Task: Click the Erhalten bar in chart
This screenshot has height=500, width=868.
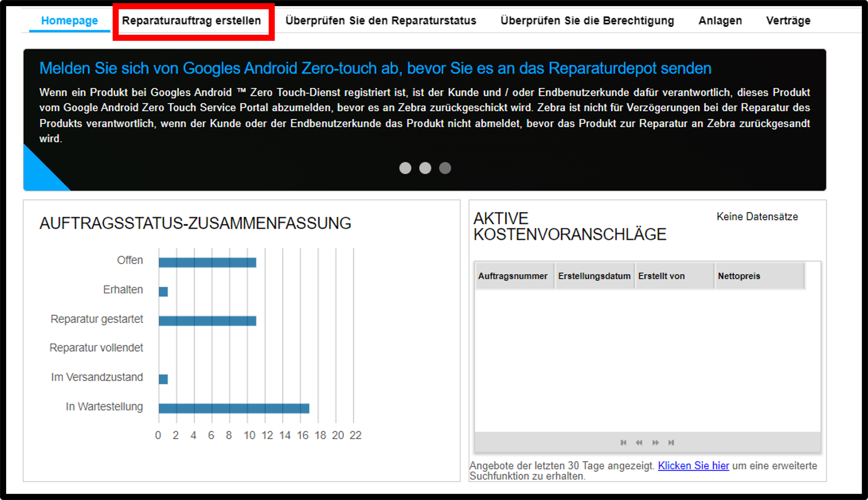Action: coord(163,292)
